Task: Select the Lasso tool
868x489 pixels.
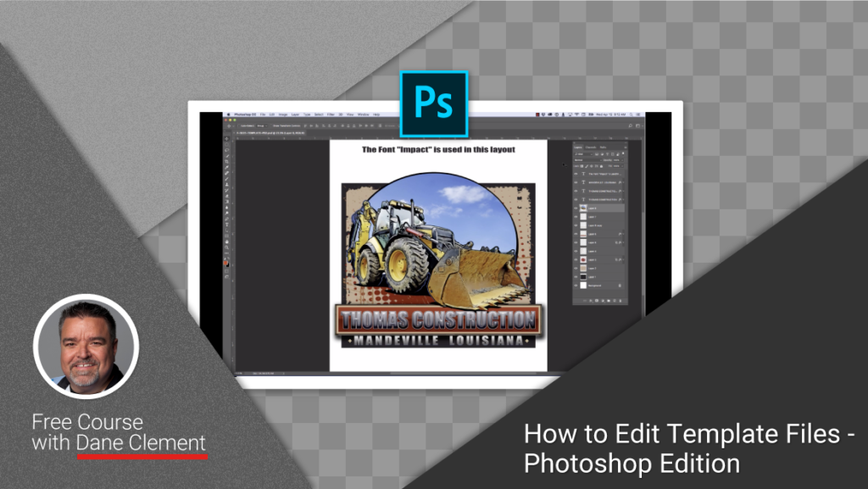Action: [227, 150]
